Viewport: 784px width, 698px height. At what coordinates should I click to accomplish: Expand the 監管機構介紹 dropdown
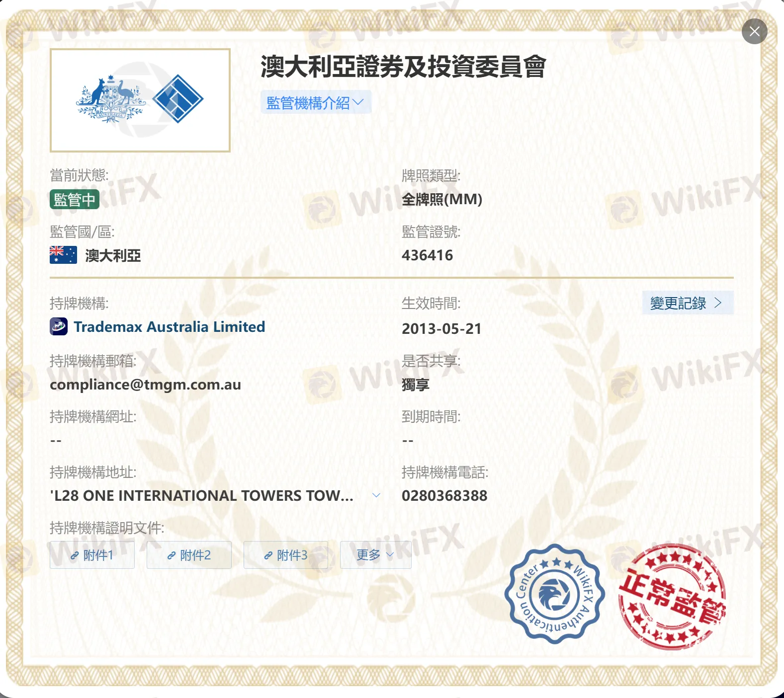pyautogui.click(x=316, y=102)
